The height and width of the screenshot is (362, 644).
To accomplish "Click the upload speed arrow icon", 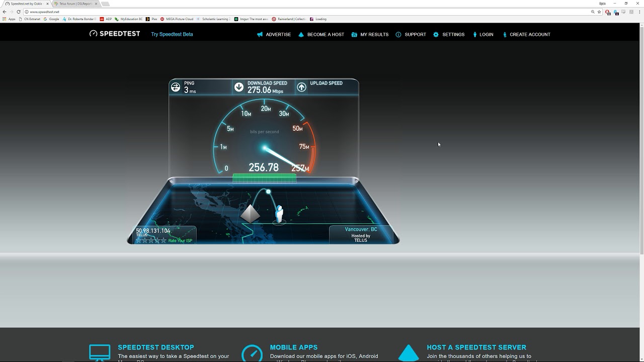I will 301,87.
